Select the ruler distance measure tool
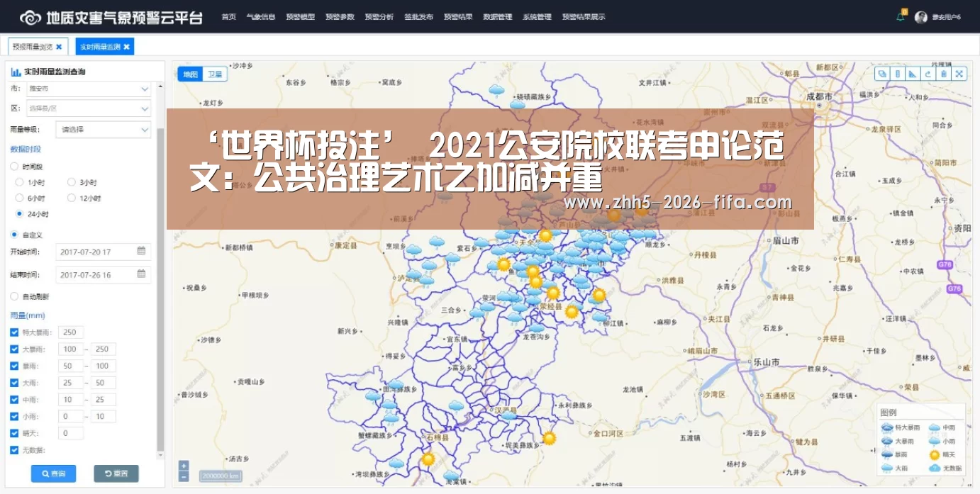980x494 pixels. tap(898, 74)
